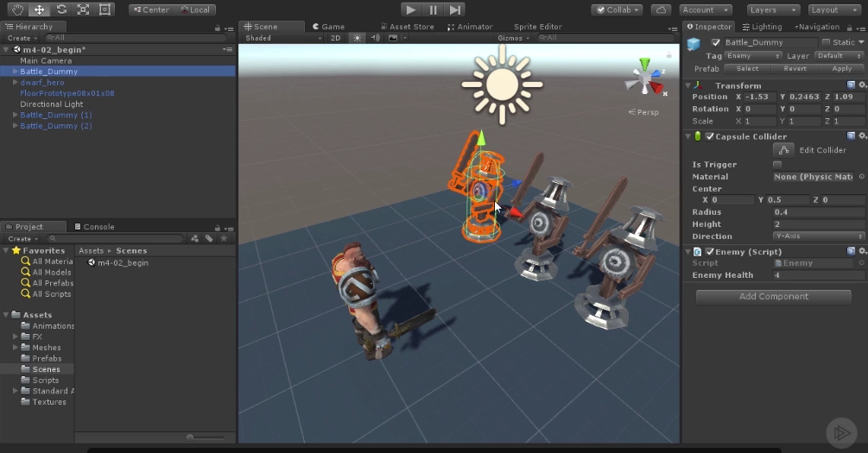Click prefab Apply button
The height and width of the screenshot is (453, 868).
(x=842, y=68)
